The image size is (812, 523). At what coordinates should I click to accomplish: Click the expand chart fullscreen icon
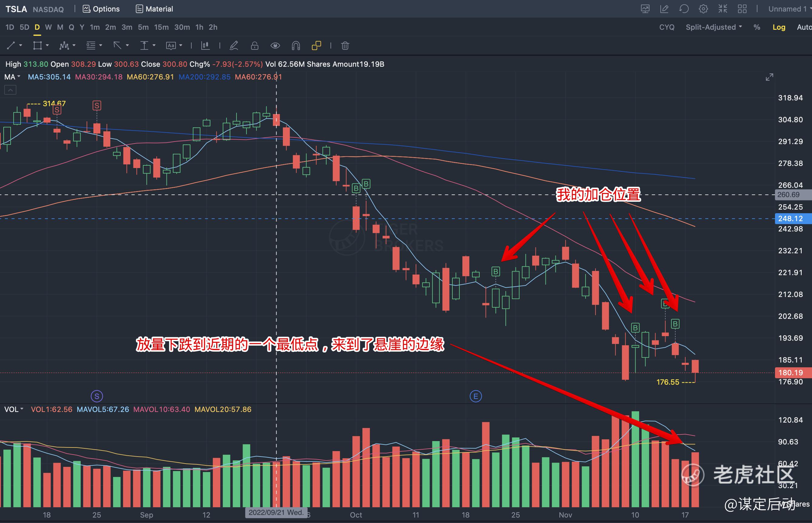tap(769, 77)
